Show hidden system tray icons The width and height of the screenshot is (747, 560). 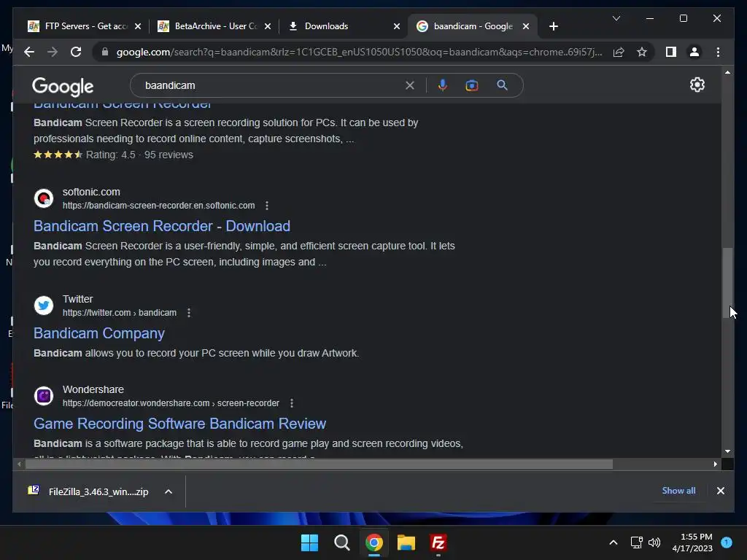click(614, 542)
